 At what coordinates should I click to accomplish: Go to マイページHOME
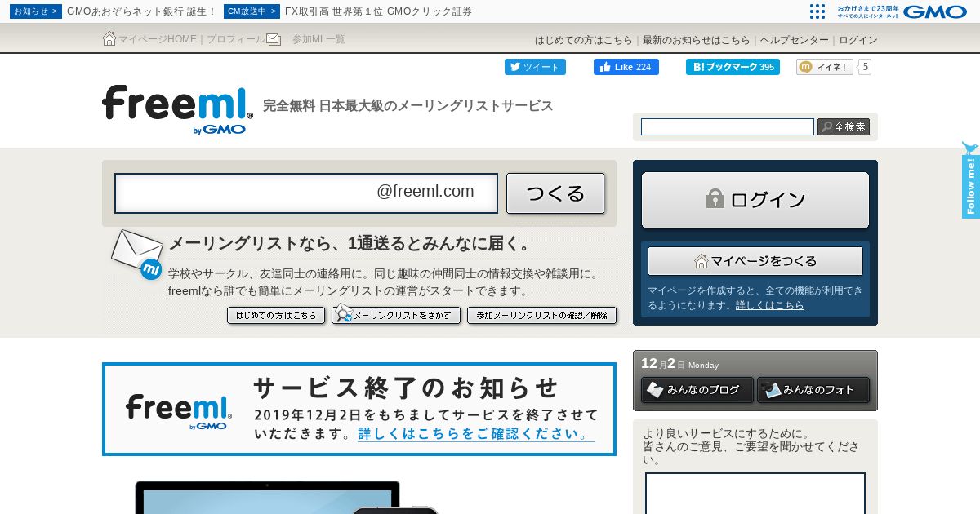click(158, 39)
